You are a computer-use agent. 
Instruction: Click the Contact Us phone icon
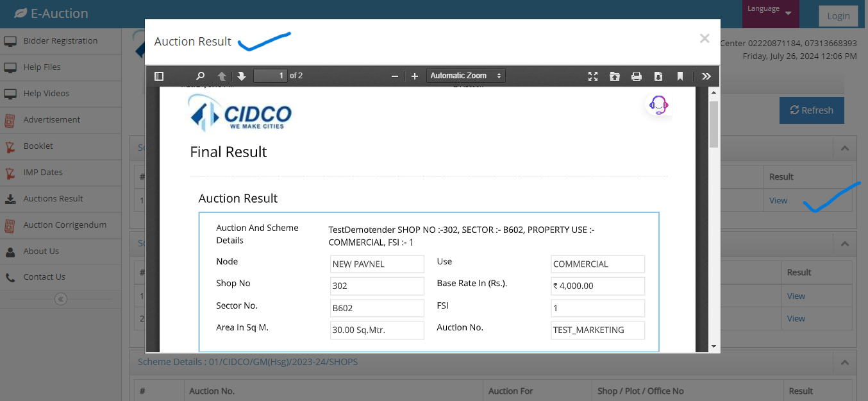point(10,278)
